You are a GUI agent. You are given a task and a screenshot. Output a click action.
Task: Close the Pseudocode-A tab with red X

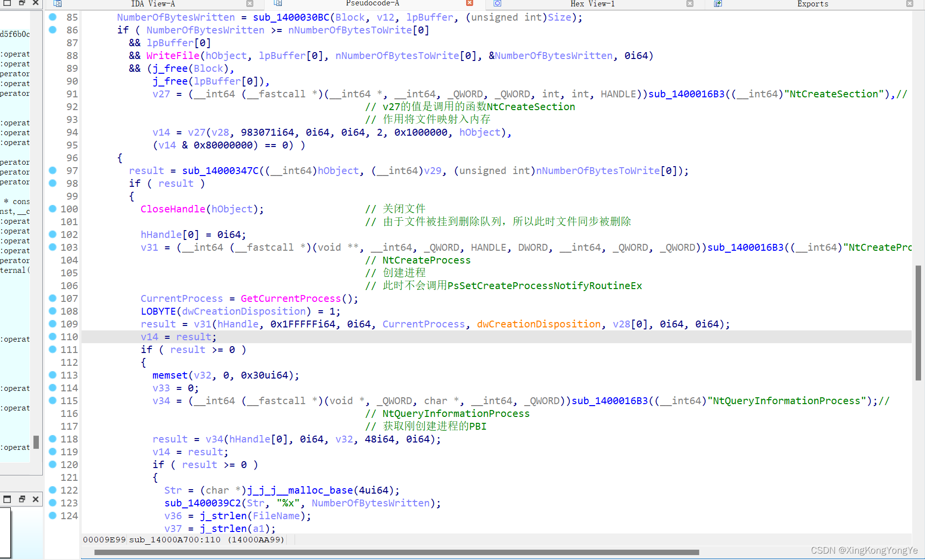pos(470,3)
